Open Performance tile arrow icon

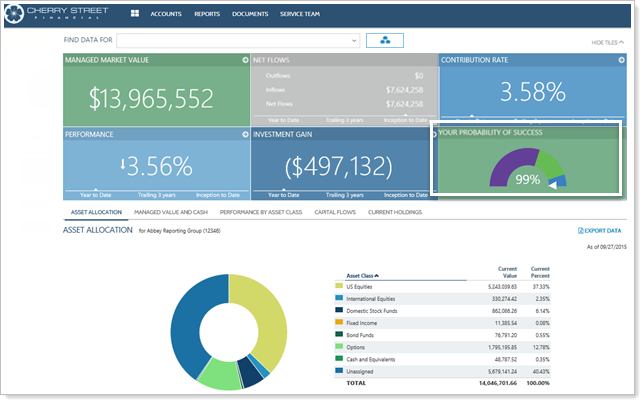point(245,133)
